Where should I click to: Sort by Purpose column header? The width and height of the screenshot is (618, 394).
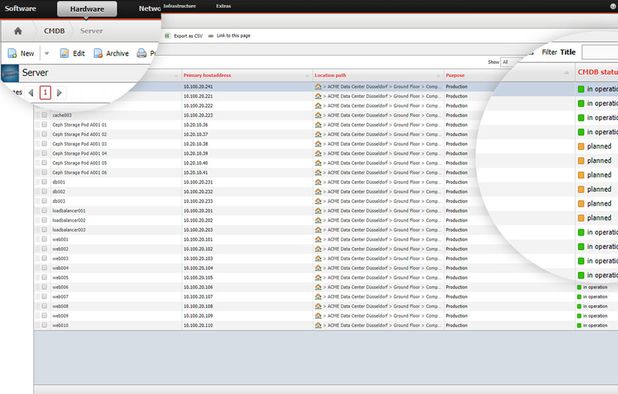(x=455, y=75)
